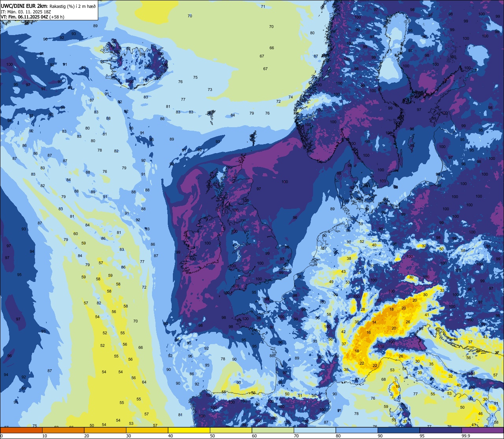
Task: Click the value "74" near Norway's coast
Action: [291, 97]
